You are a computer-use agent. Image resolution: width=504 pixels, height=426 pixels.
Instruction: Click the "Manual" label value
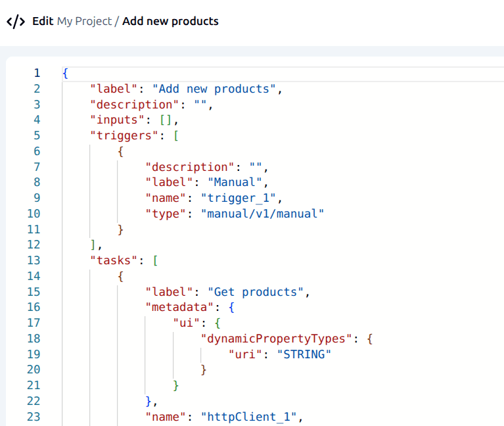pyautogui.click(x=235, y=182)
